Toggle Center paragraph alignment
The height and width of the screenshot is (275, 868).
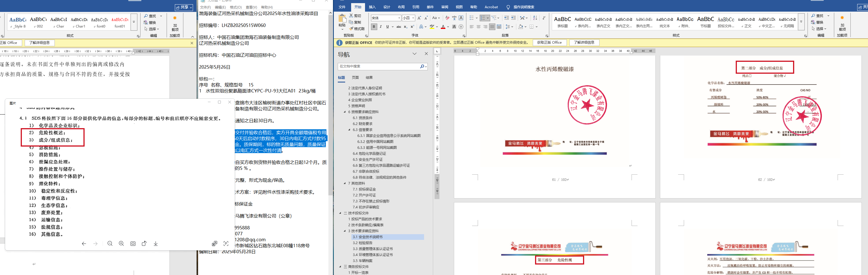click(479, 27)
